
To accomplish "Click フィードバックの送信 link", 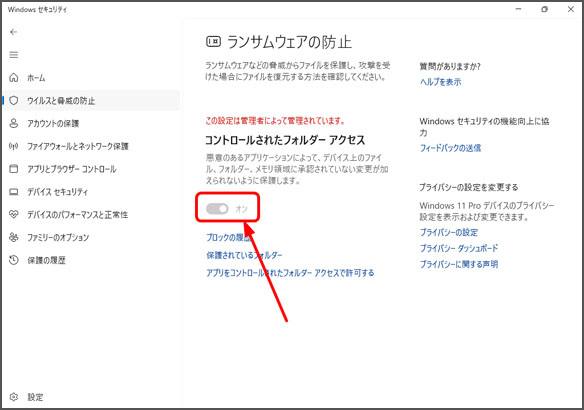I will click(x=450, y=148).
